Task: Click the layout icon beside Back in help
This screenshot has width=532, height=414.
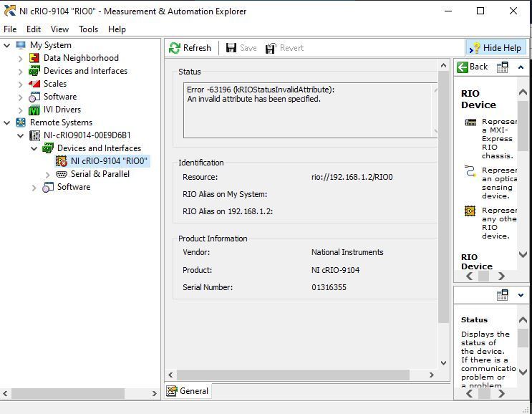Action: coord(502,67)
